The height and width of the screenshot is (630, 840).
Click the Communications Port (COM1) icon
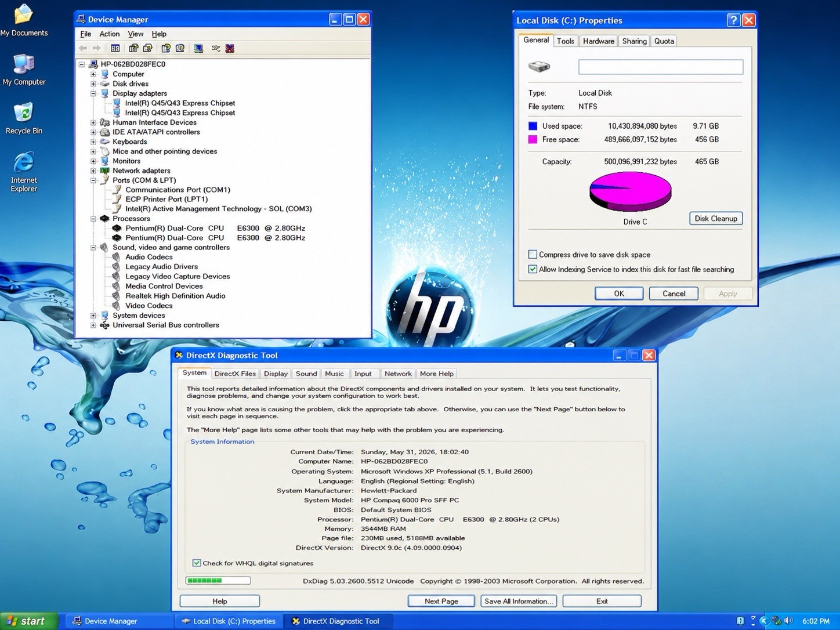point(117,190)
